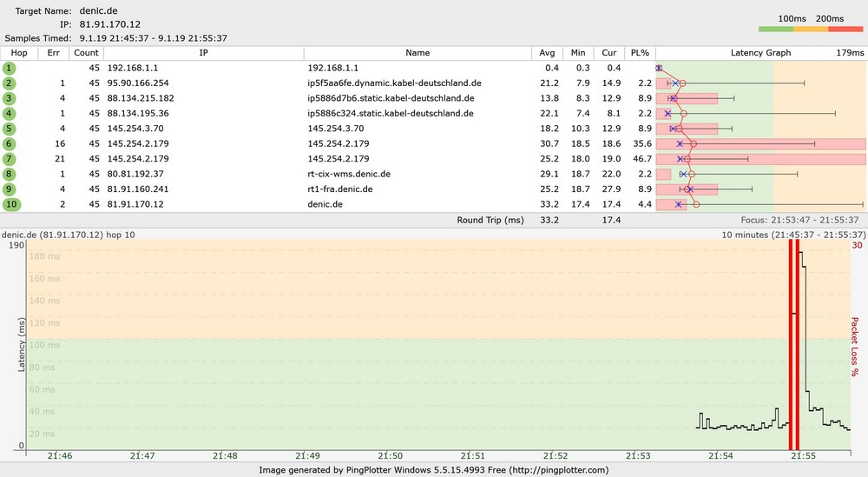Click Samples Timed date range value
Viewport: 868px width, 477px height.
tap(154, 38)
